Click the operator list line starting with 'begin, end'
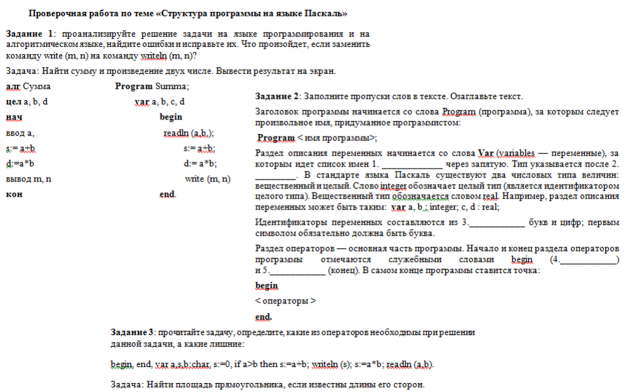626x392 pixels. 272,364
